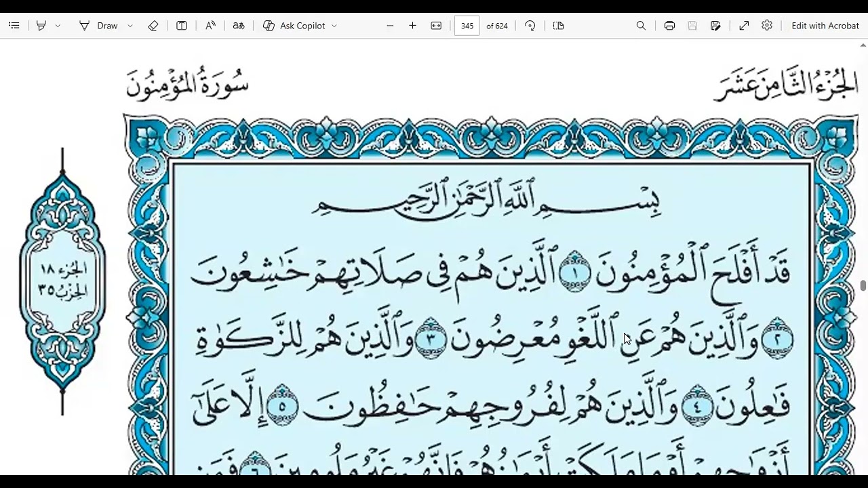Start Read aloud
Image resolution: width=868 pixels, height=488 pixels.
tap(210, 26)
